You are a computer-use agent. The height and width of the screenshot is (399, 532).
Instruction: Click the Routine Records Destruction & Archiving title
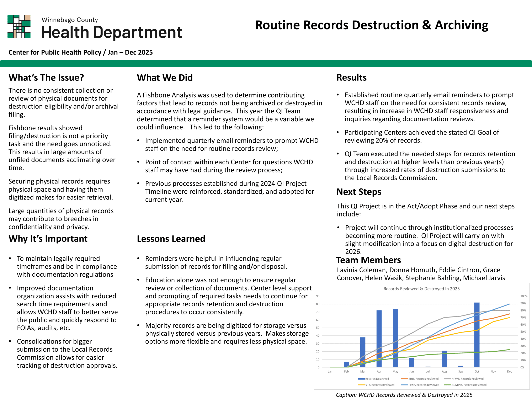(x=372, y=25)
